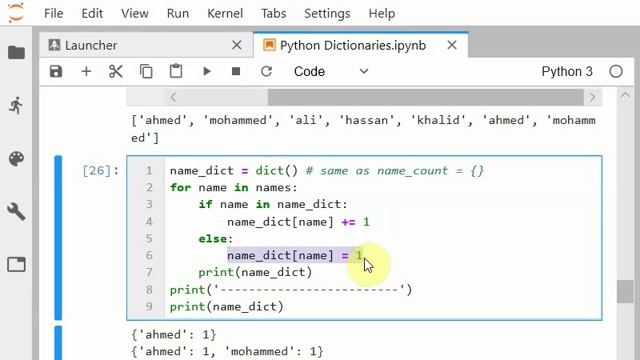This screenshot has height=360, width=640.
Task: Click the output horizontal scrollbar left arrow
Action: tap(173, 98)
